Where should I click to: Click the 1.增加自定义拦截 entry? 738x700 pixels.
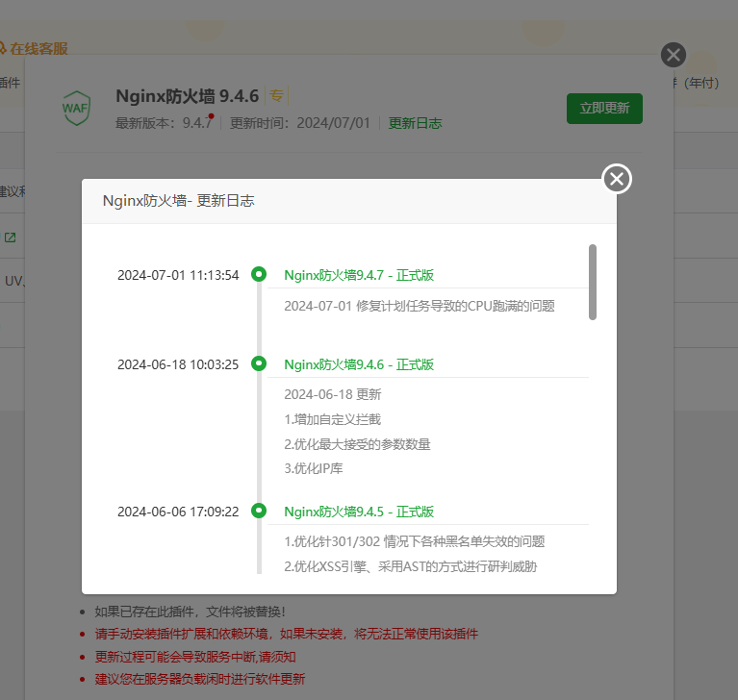[x=332, y=419]
